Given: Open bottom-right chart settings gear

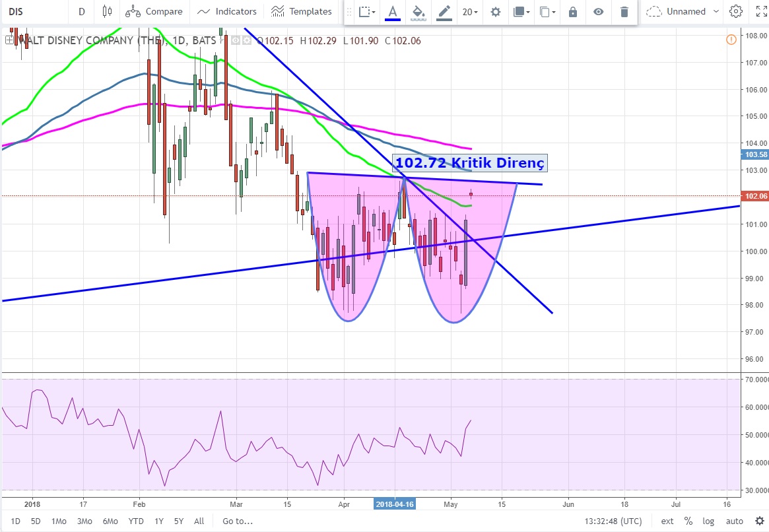Looking at the screenshot, I should tap(760, 521).
